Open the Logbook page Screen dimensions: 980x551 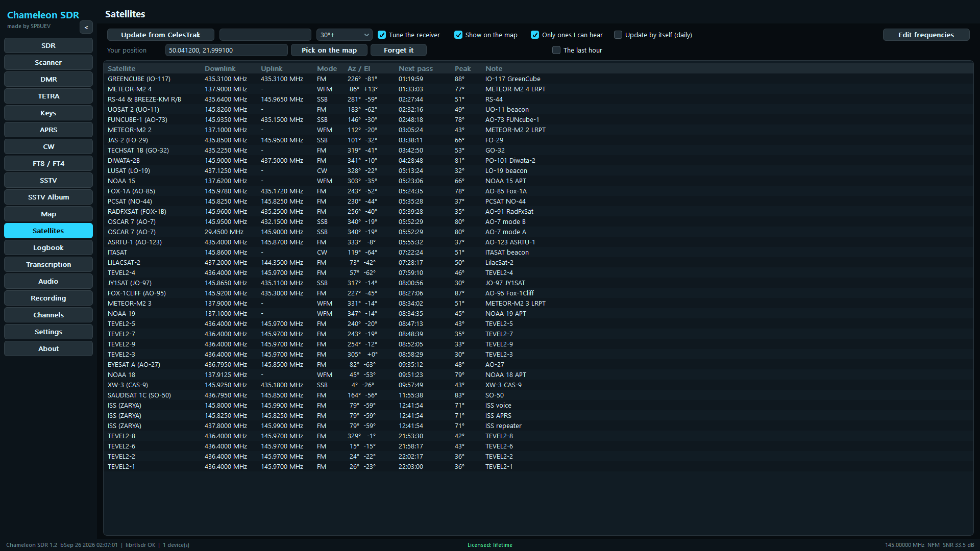(48, 247)
